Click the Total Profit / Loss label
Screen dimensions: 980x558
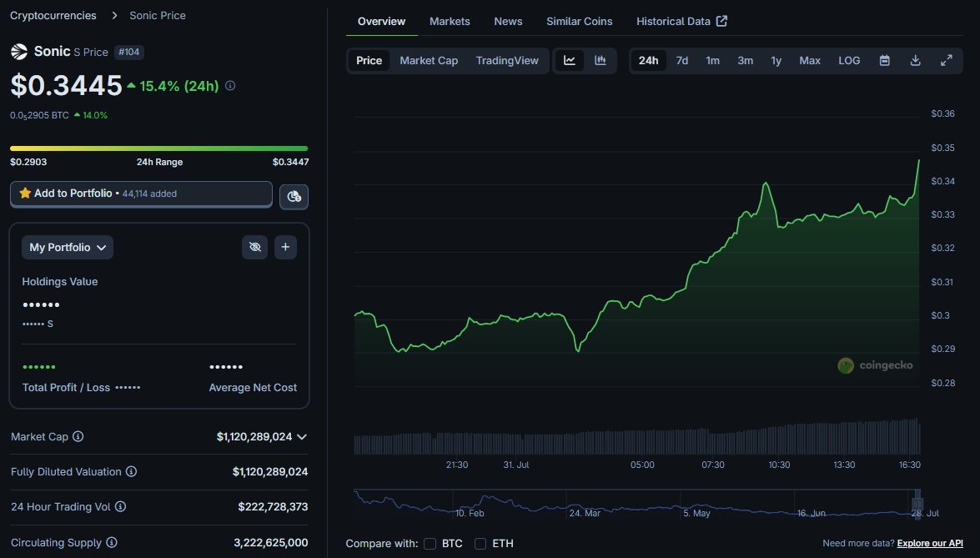[x=66, y=387]
